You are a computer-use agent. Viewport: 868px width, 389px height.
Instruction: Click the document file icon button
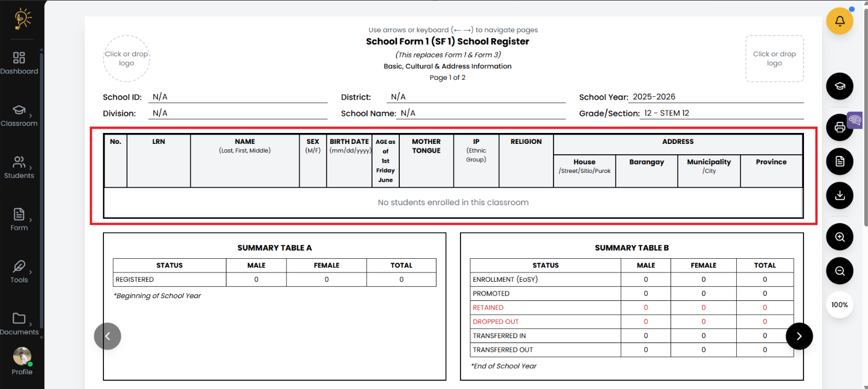(840, 161)
